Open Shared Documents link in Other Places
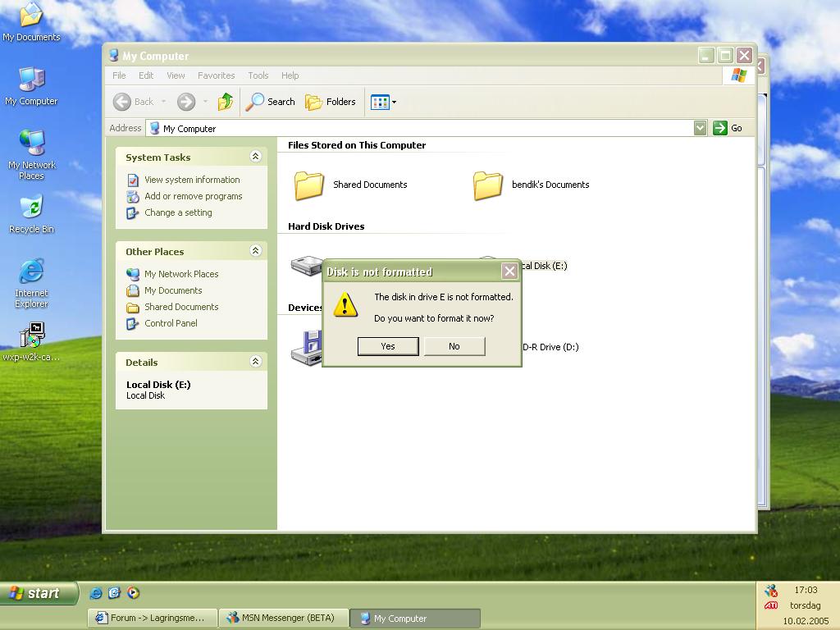 181,307
